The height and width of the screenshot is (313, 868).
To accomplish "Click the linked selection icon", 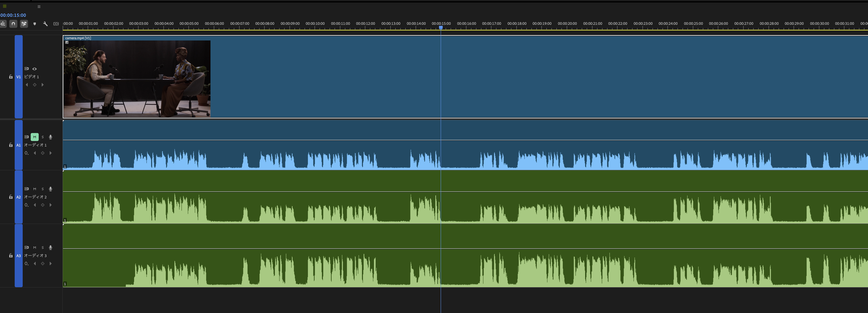I will click(x=24, y=23).
